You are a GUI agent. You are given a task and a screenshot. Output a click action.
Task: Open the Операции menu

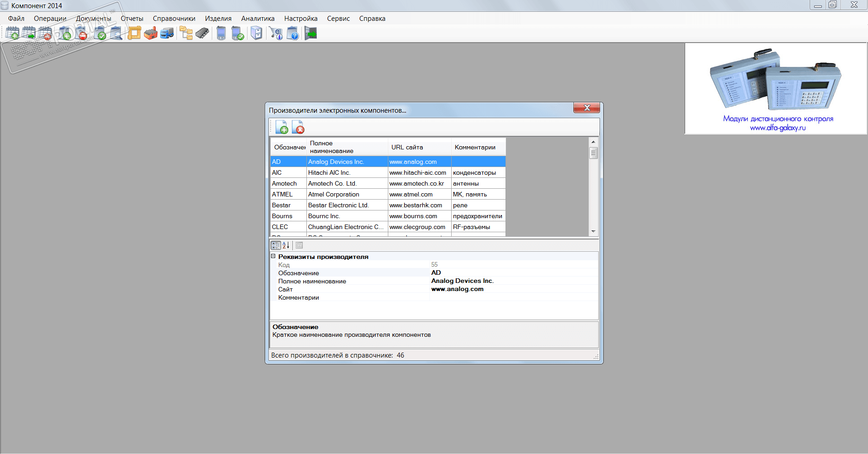point(50,19)
